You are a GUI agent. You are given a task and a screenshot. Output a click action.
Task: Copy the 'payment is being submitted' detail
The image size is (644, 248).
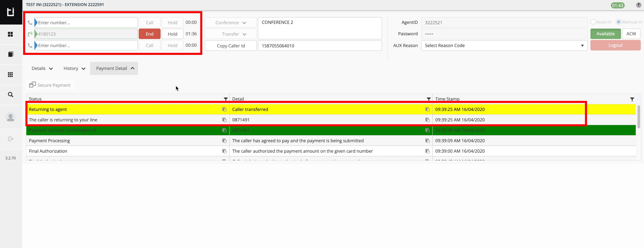click(427, 141)
